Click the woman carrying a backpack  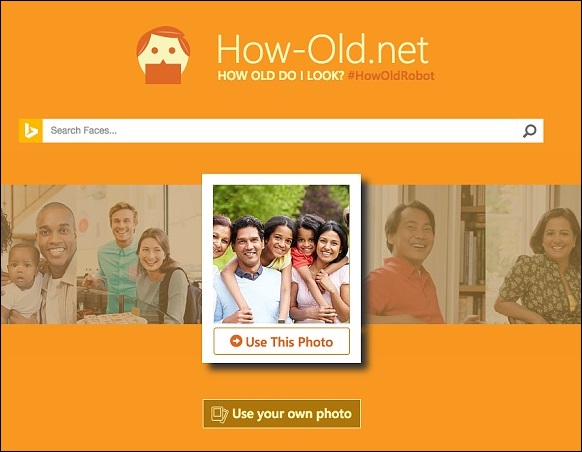(160, 275)
